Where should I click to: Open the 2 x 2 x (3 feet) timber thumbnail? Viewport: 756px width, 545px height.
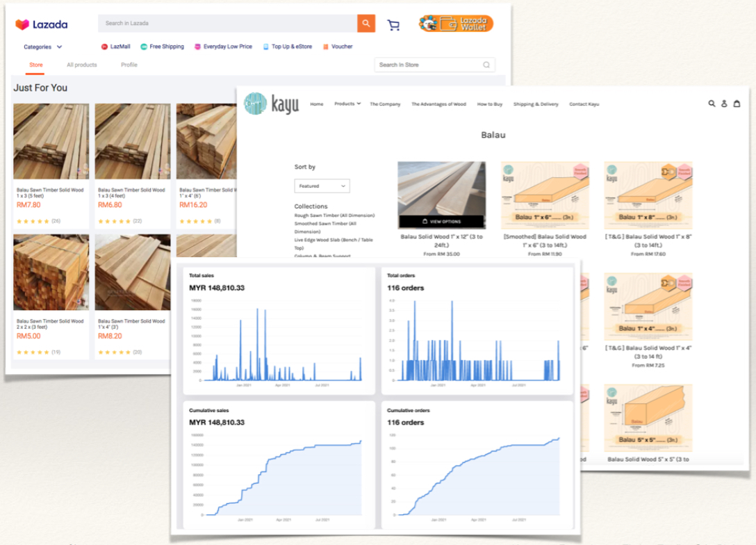point(51,272)
